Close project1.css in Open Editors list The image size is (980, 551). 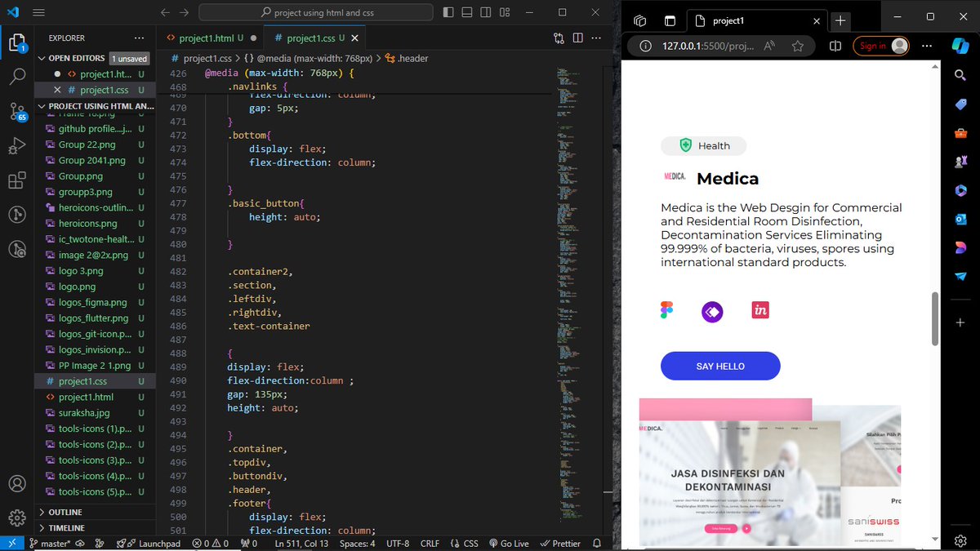[57, 90]
